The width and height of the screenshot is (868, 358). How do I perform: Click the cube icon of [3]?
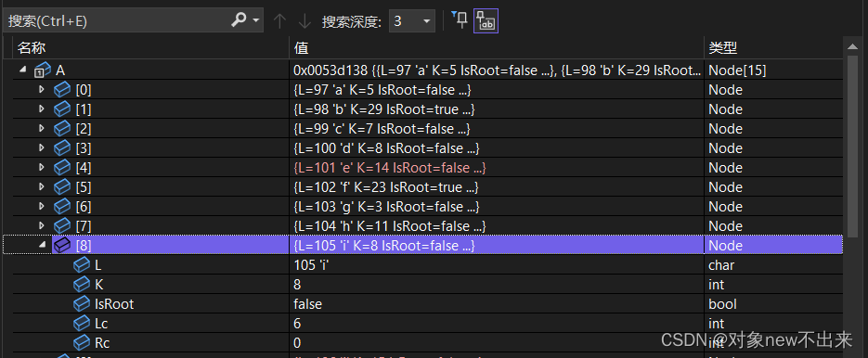coord(62,147)
